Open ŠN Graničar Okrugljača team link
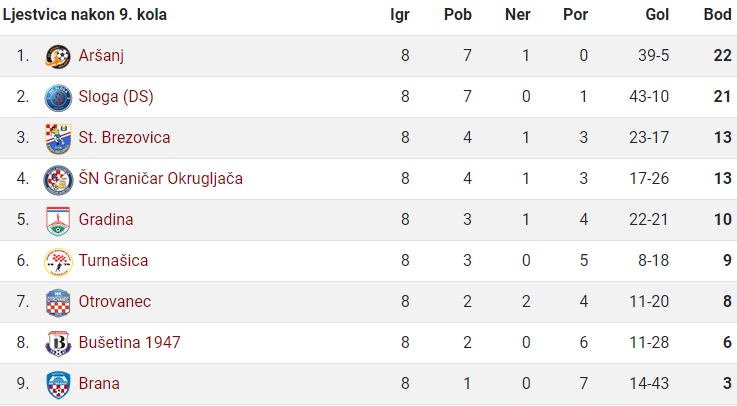 click(x=160, y=179)
